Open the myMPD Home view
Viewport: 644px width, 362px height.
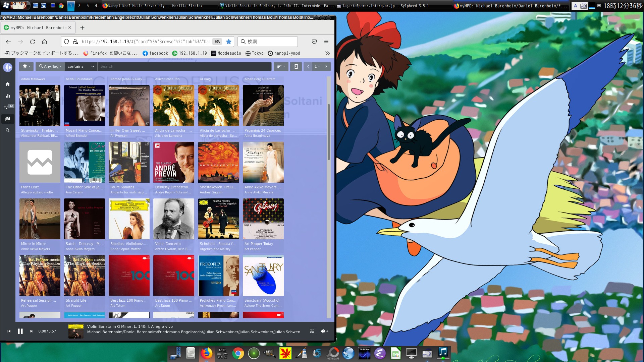8,84
